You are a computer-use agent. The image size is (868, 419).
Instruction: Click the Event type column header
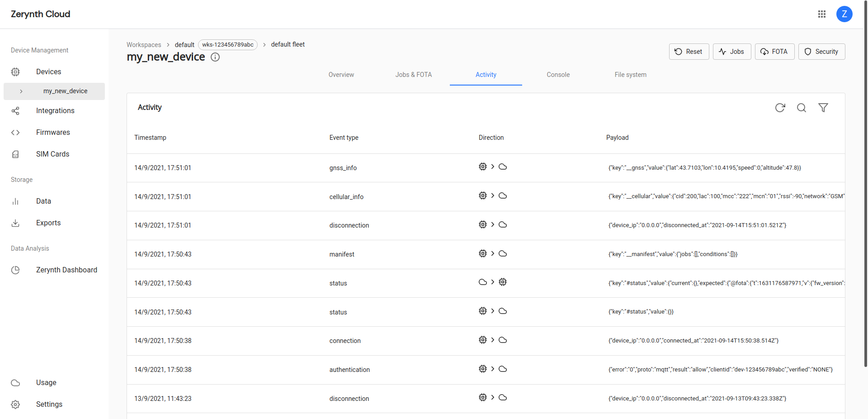(x=344, y=138)
